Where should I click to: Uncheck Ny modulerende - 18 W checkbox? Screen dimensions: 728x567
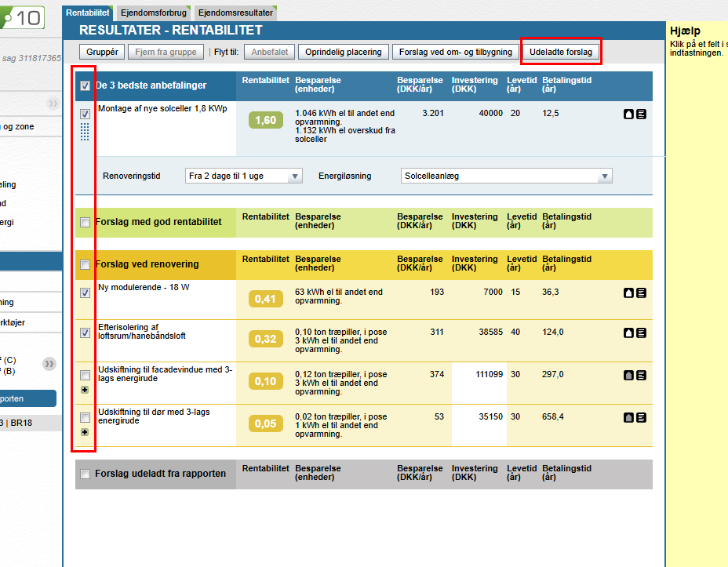(85, 293)
